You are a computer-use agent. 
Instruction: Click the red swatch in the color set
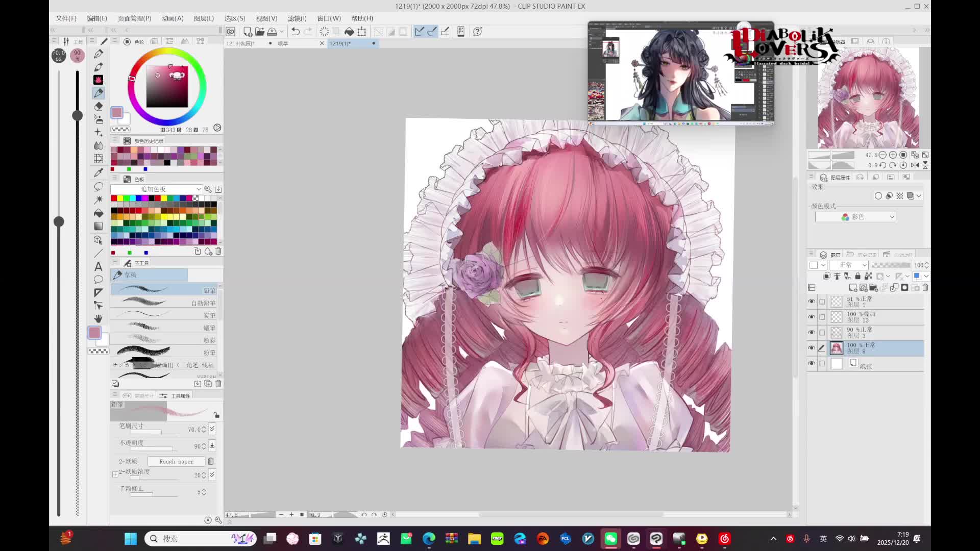coord(113,198)
